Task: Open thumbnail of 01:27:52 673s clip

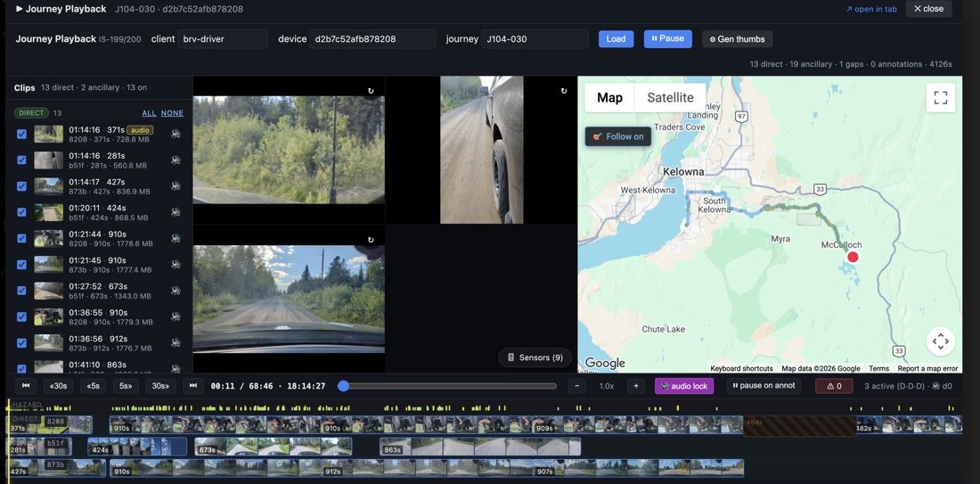Action: [x=48, y=291]
